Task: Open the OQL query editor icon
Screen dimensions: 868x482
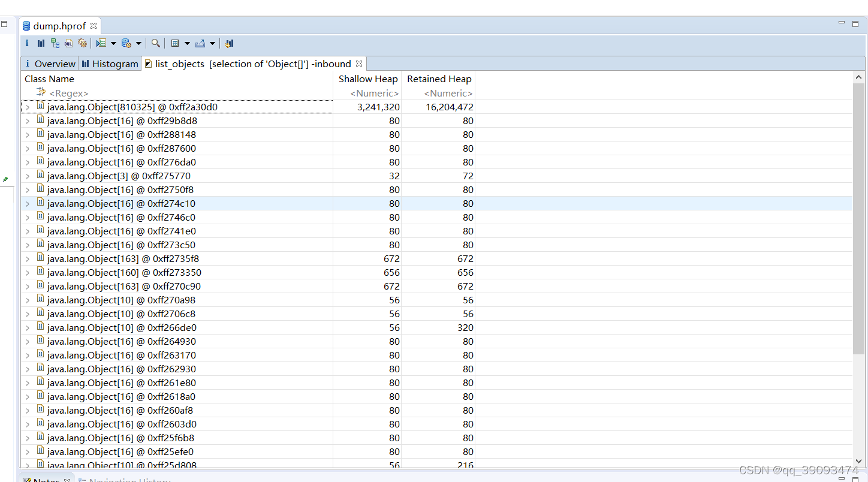Action: point(68,43)
